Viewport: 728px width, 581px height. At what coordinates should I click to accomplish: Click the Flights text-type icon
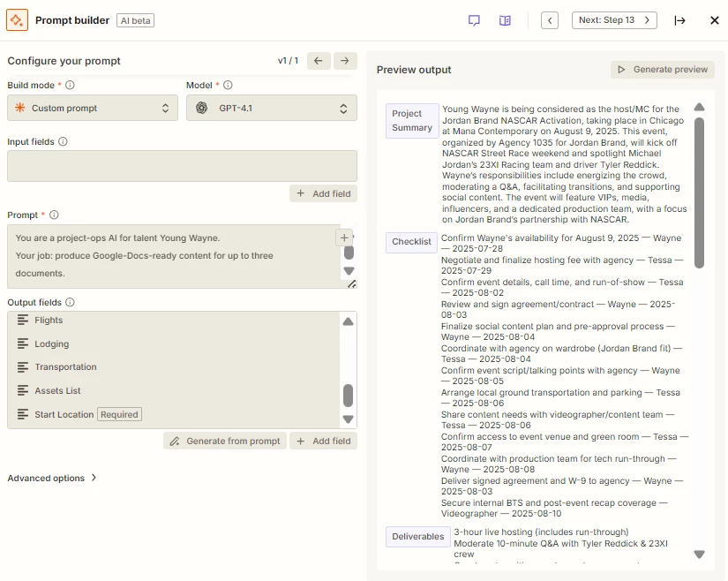tap(23, 320)
